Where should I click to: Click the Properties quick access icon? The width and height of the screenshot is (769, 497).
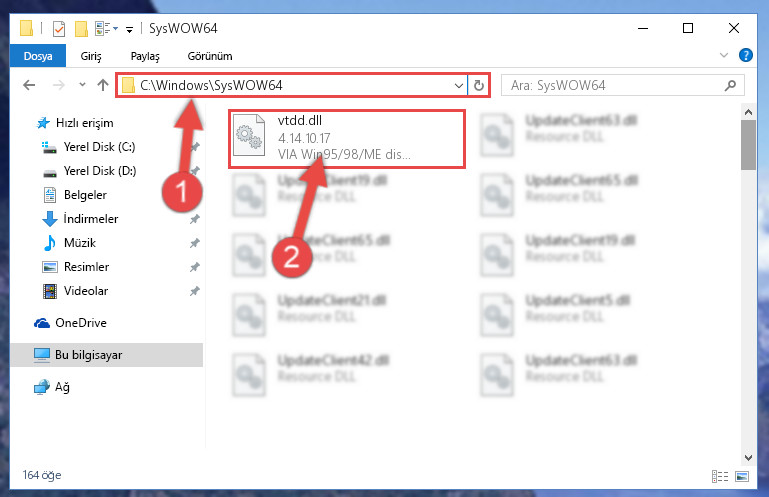point(59,28)
